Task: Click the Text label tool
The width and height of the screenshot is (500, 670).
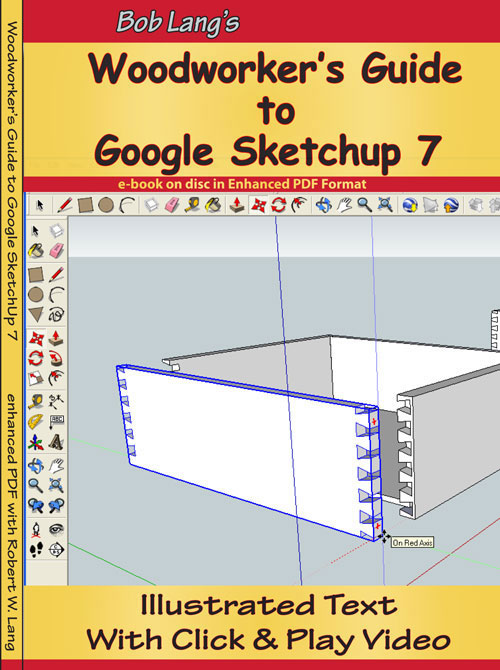Action: 56,422
